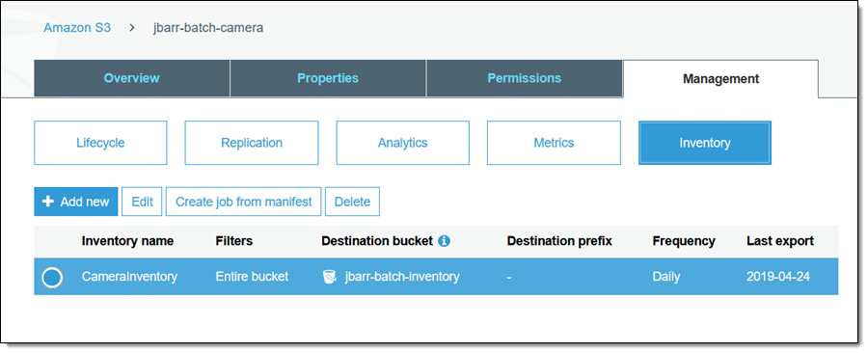
Task: Show the Analytics section
Action: (402, 143)
